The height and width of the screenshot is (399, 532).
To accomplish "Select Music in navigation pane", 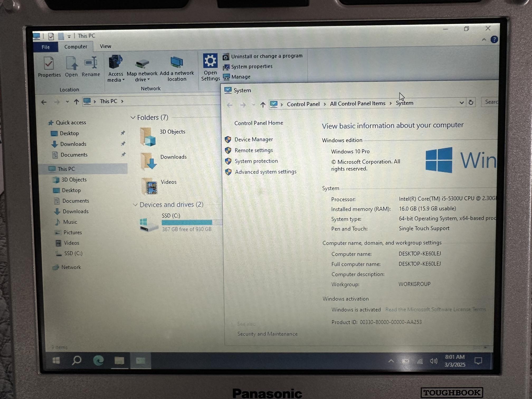I will click(x=70, y=222).
